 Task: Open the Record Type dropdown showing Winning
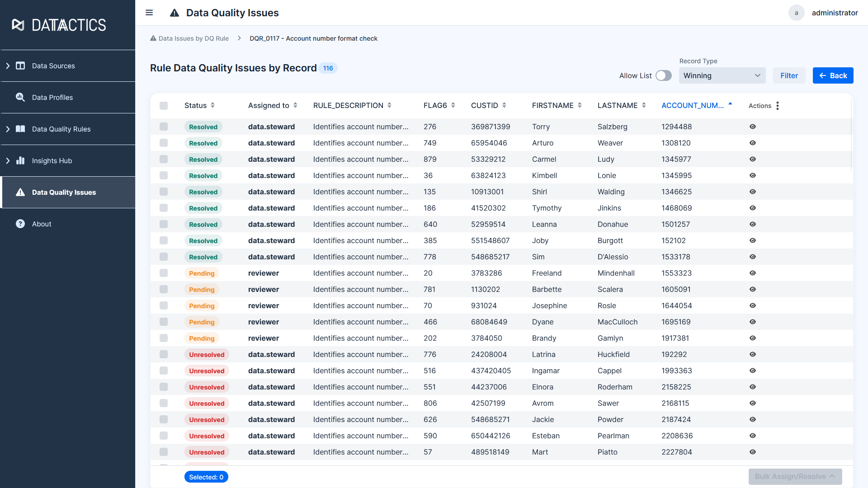(722, 75)
